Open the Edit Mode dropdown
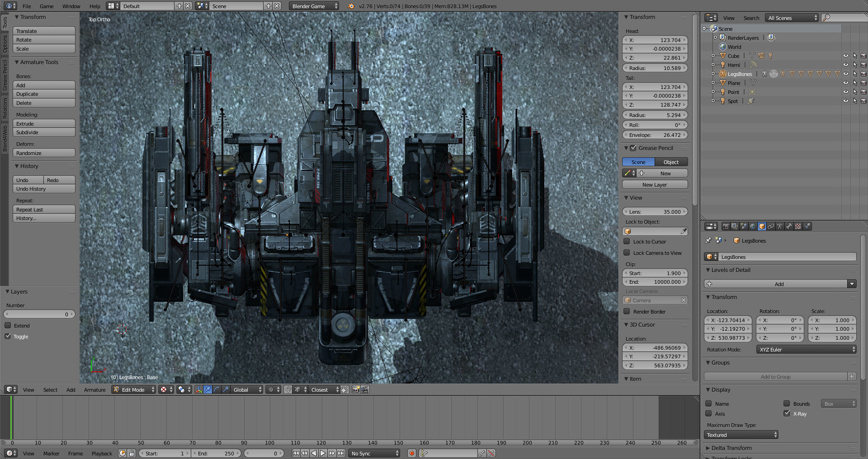 (133, 389)
